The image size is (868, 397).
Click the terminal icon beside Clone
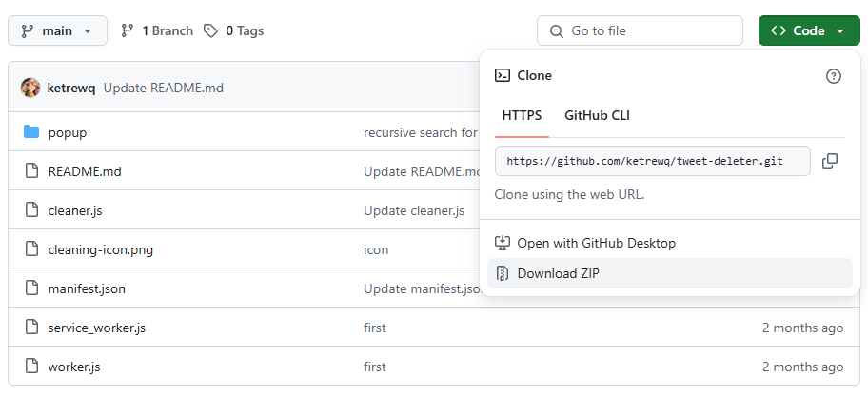tap(503, 75)
